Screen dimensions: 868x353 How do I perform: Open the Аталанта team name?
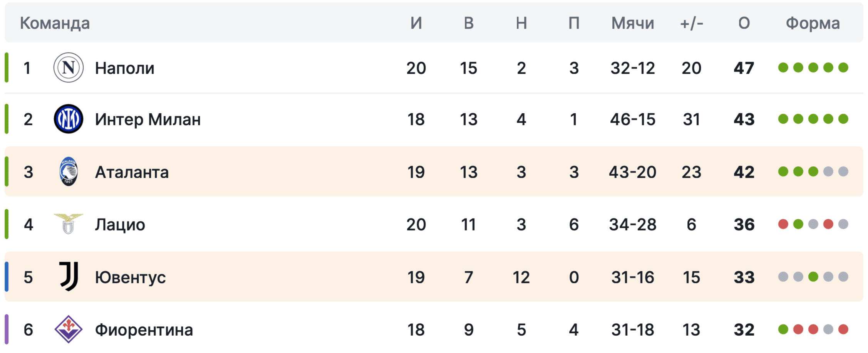point(132,172)
